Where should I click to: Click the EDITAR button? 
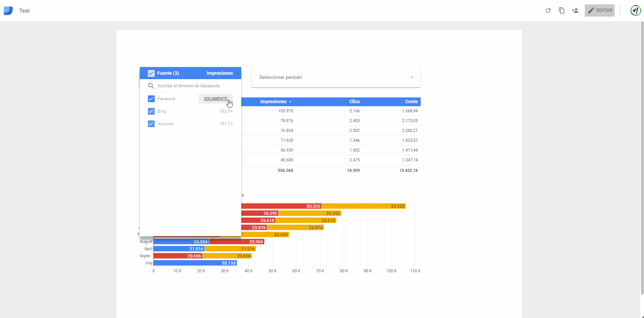[600, 10]
